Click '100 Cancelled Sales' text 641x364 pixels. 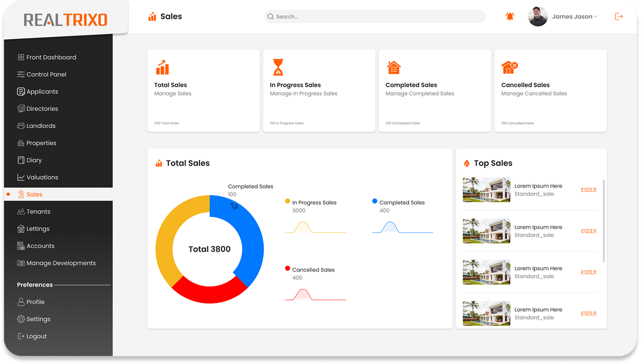click(x=518, y=123)
